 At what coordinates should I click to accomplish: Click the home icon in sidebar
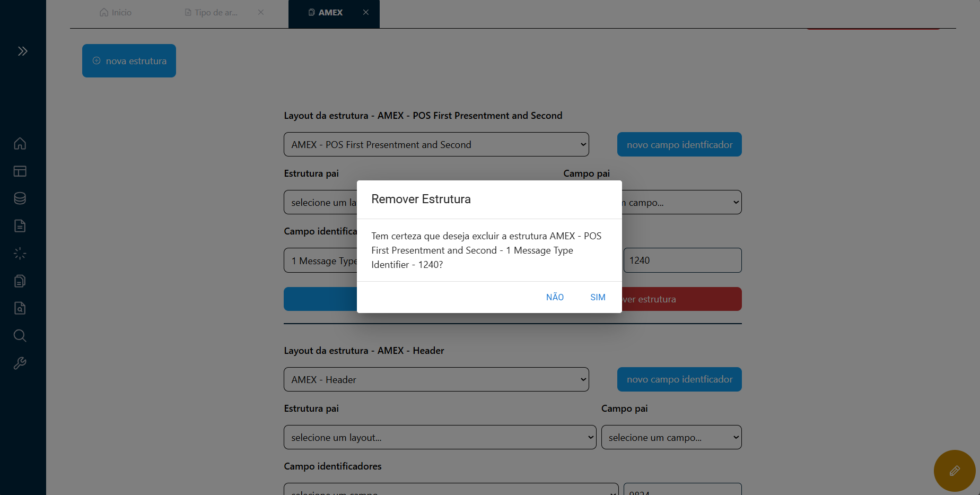tap(20, 144)
